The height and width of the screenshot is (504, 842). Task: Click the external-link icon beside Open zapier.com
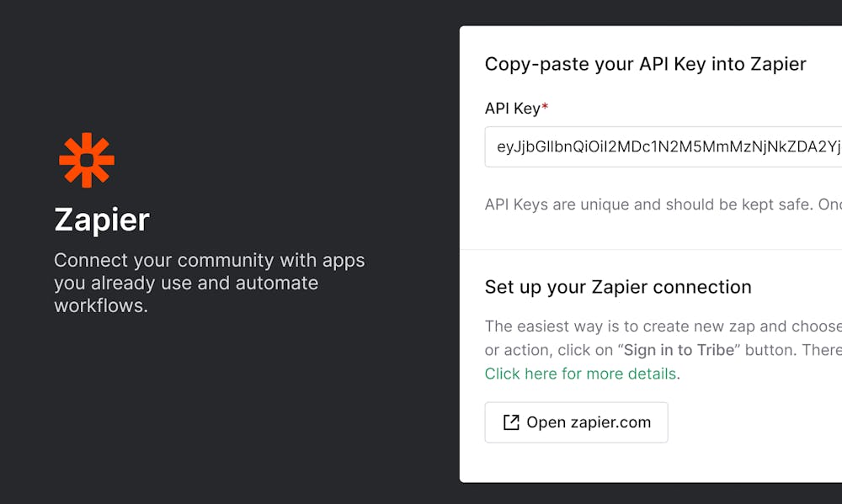click(511, 422)
